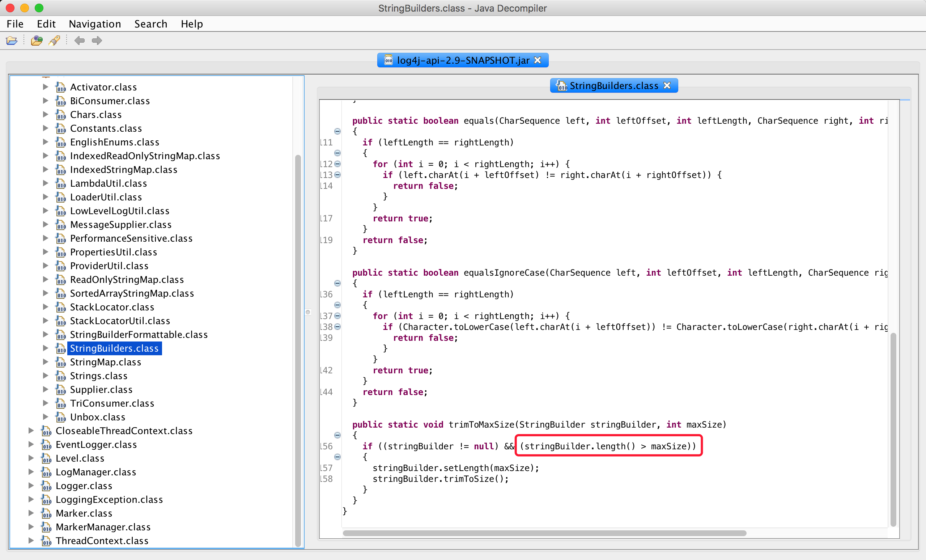Click the Activator.class file icon

point(60,87)
